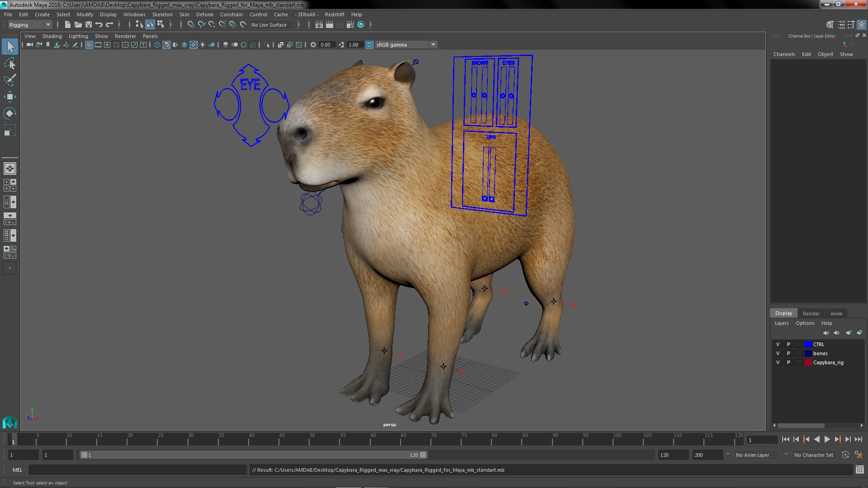Activate the Scale tool in toolbox
Screen dimensions: 868x488
[x=10, y=130]
